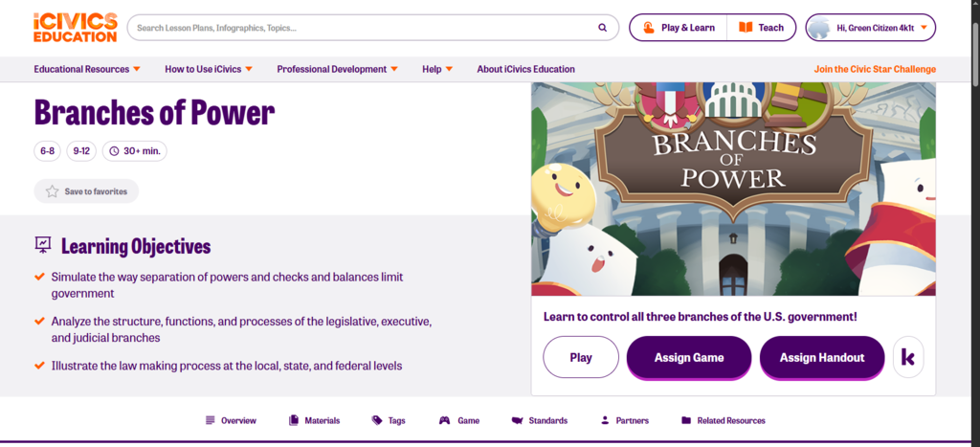Jump to the Game section
Screen dimensions: 980x447
(x=458, y=421)
